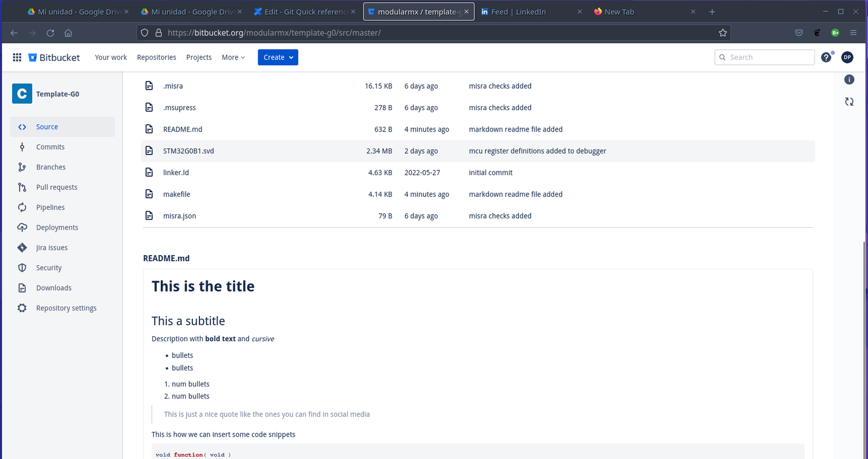This screenshot has width=868, height=459.
Task: Open the README.md file link
Action: point(183,130)
